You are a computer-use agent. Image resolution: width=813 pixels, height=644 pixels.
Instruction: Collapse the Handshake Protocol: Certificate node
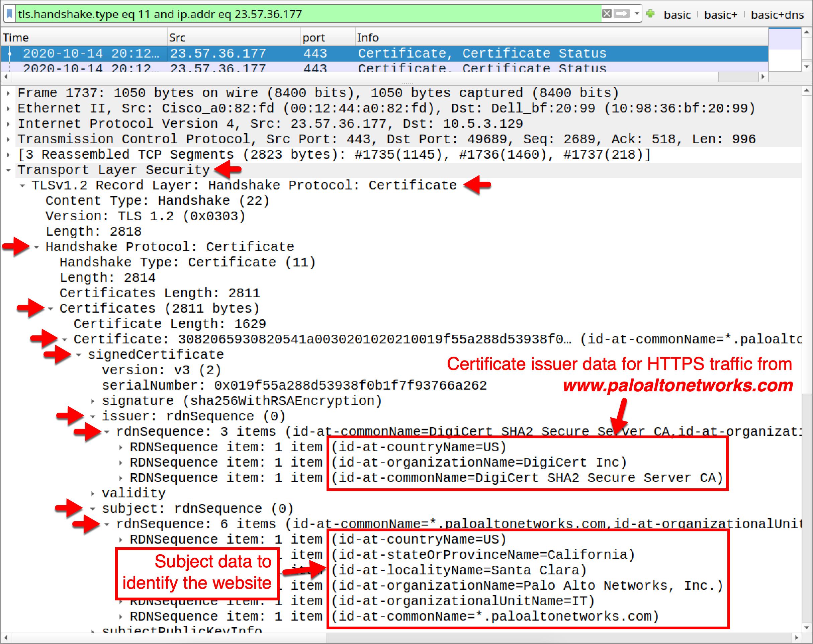coord(36,246)
